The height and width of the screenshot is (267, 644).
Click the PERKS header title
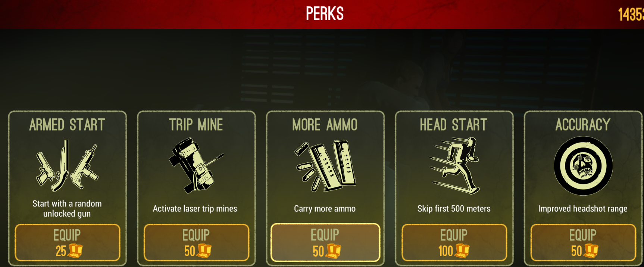(x=325, y=14)
